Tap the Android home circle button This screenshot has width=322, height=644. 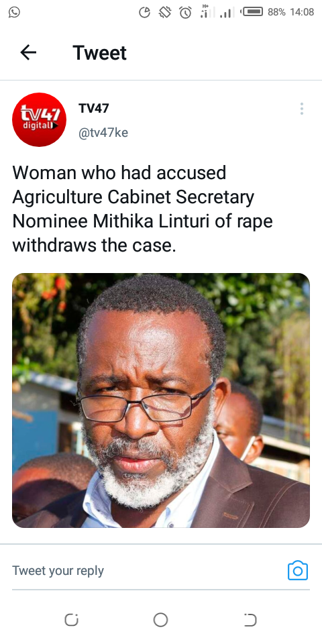pyautogui.click(x=160, y=620)
